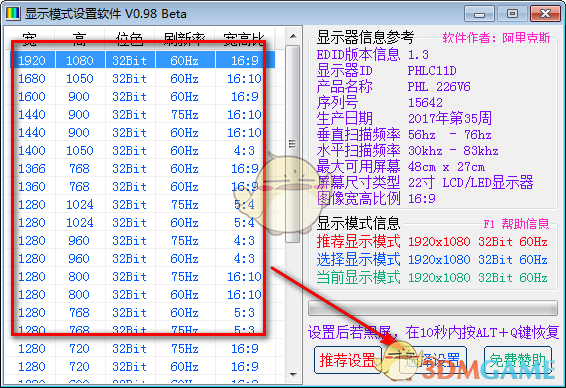The width and height of the screenshot is (566, 388).
Task: Click the 软件作者：阿里克斯 label
Action: click(496, 38)
